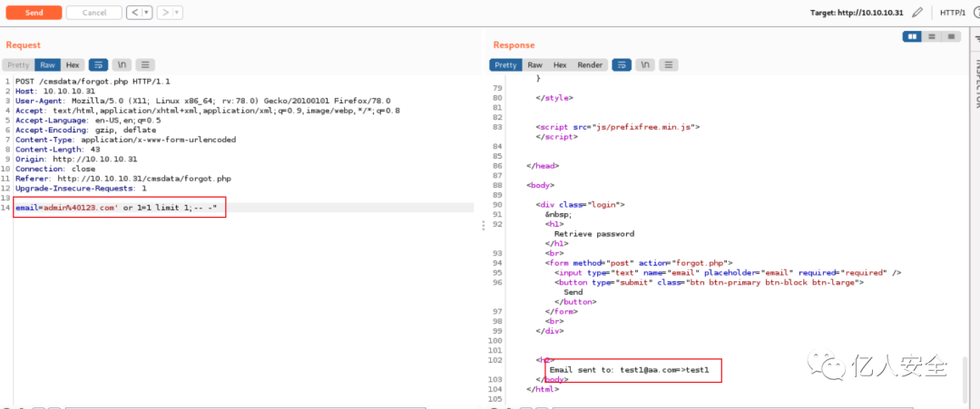Open Response panel hamburger menu
The width and height of the screenshot is (980, 409).
click(669, 65)
